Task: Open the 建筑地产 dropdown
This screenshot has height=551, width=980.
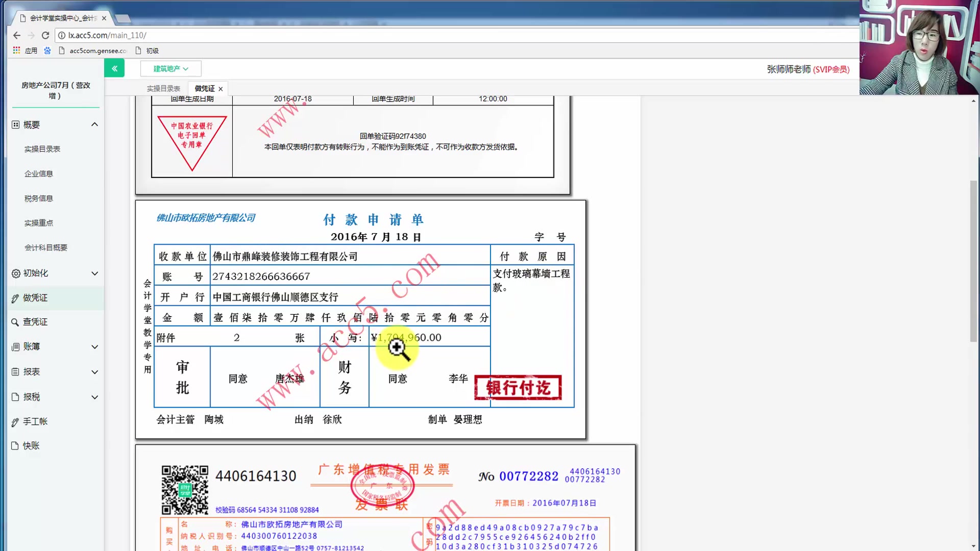Action: point(170,68)
